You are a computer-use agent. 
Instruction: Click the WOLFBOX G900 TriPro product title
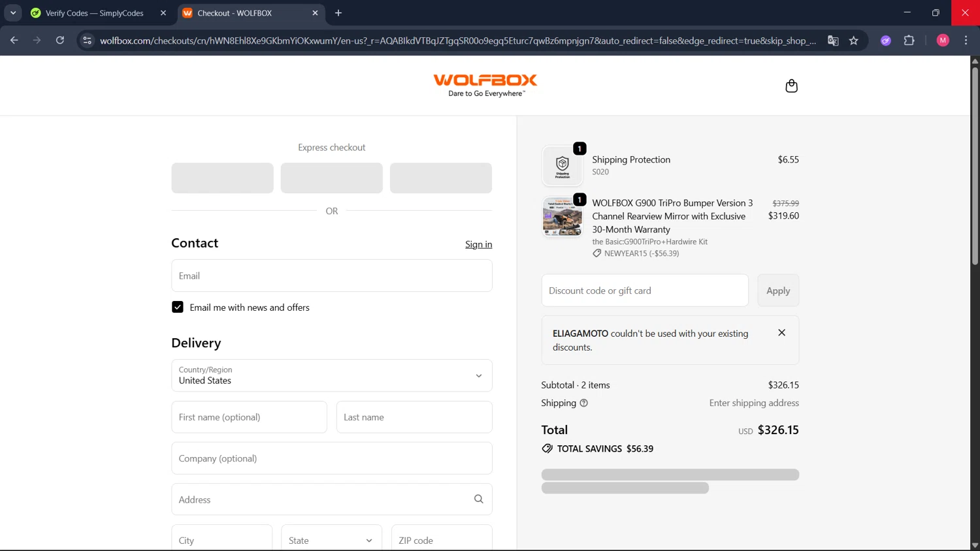tap(672, 216)
